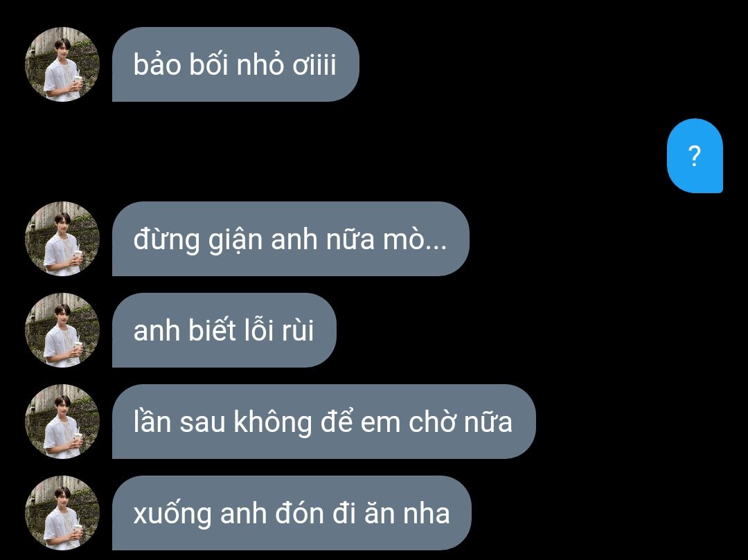Click the word 'chờ' in the fourth message
Image resolution: width=748 pixels, height=560 pixels.
point(431,422)
